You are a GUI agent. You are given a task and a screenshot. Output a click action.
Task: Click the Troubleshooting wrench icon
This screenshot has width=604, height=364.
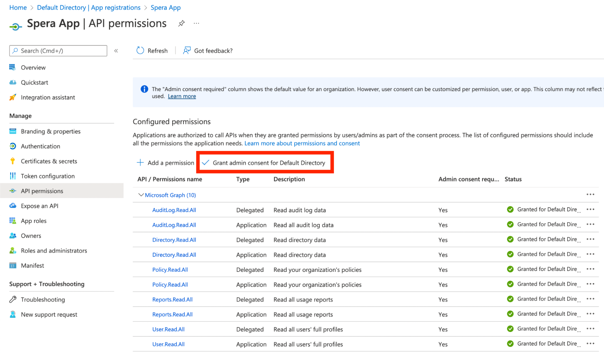(x=13, y=299)
